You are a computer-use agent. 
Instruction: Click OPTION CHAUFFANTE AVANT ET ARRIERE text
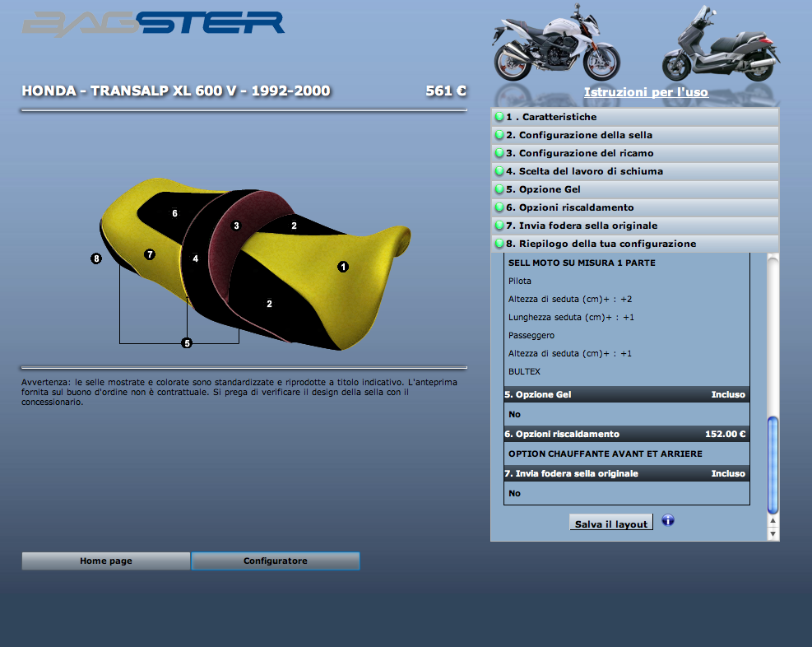606,454
